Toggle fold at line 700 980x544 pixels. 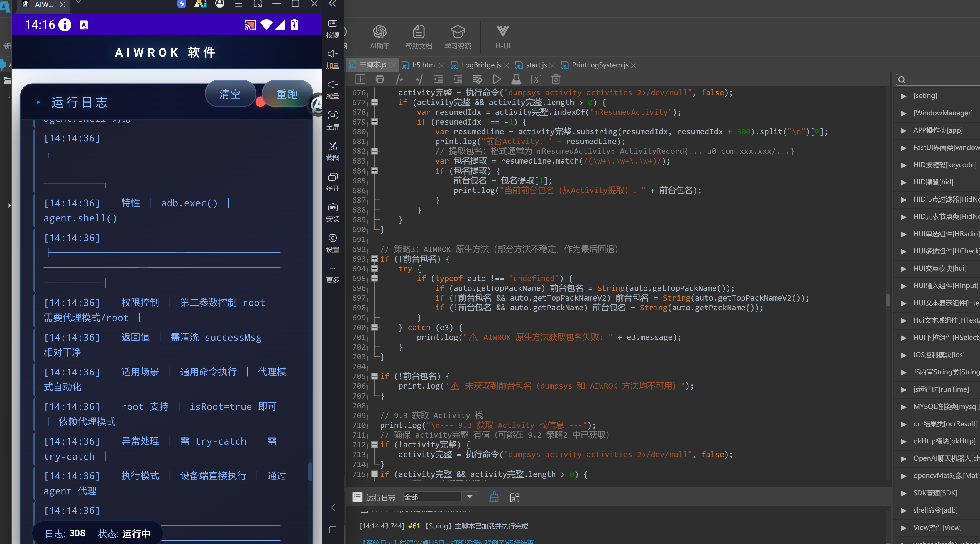374,327
